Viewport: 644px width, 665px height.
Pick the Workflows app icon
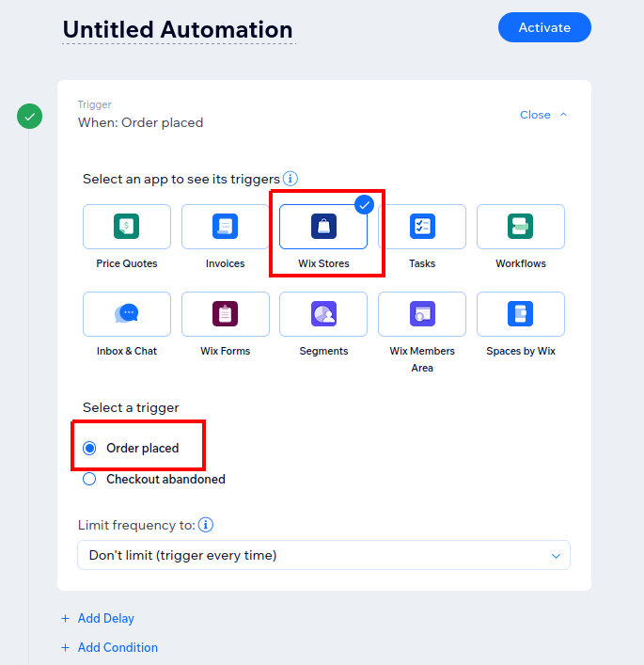tap(521, 227)
